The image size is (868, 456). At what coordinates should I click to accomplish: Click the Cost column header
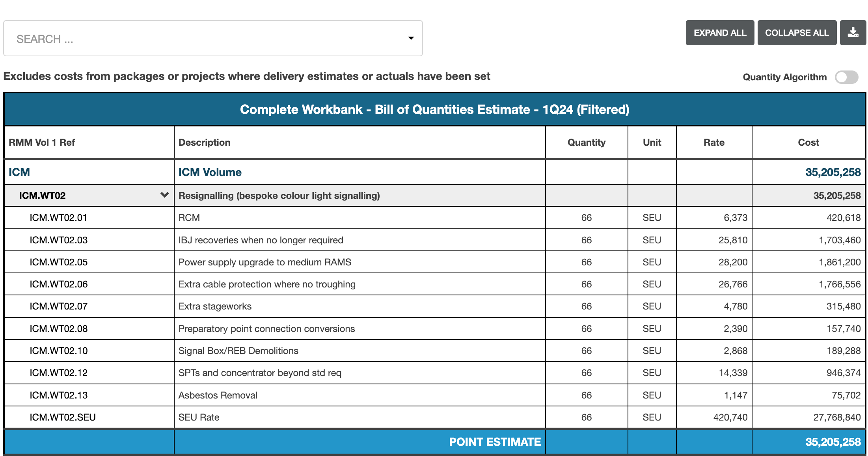(x=808, y=143)
